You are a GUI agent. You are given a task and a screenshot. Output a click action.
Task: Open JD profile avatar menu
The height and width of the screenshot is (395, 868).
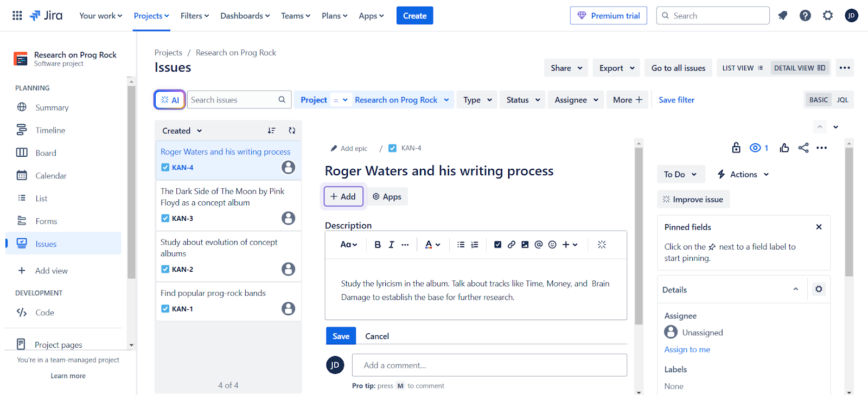coord(852,16)
